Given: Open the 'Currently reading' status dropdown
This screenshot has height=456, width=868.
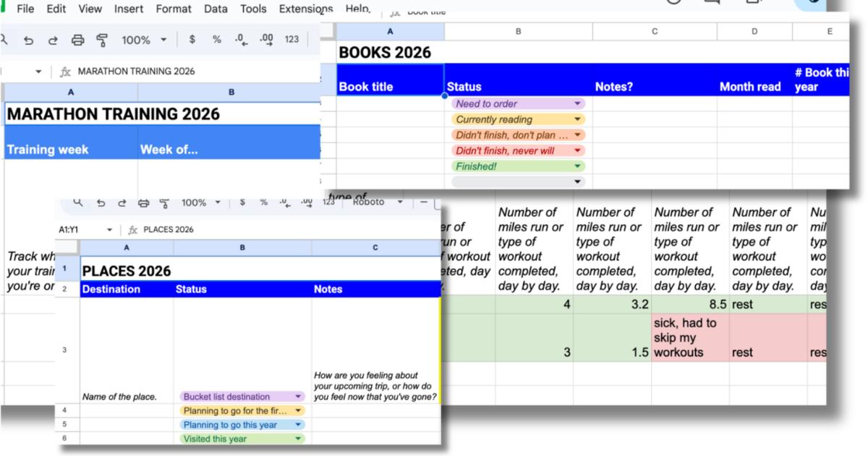Looking at the screenshot, I should point(577,119).
